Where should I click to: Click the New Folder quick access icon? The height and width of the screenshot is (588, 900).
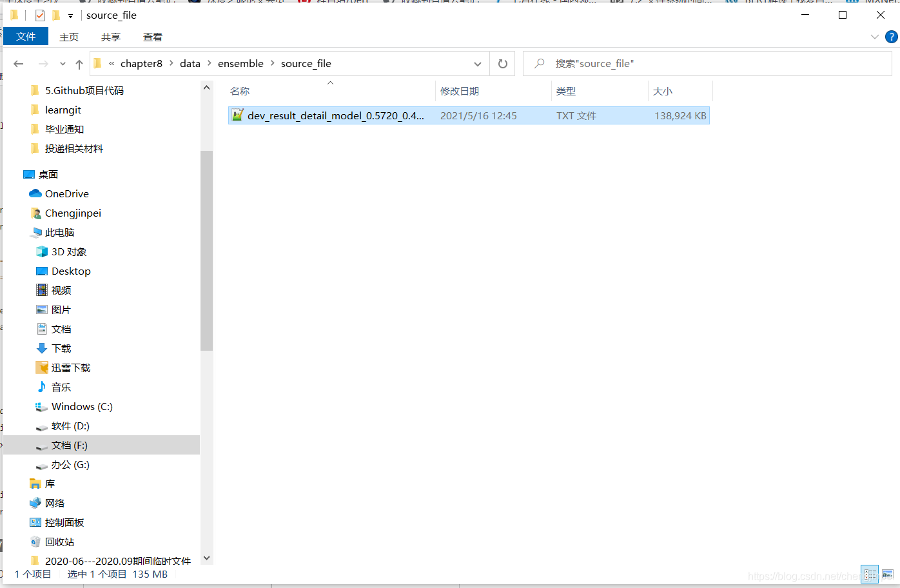click(x=55, y=15)
